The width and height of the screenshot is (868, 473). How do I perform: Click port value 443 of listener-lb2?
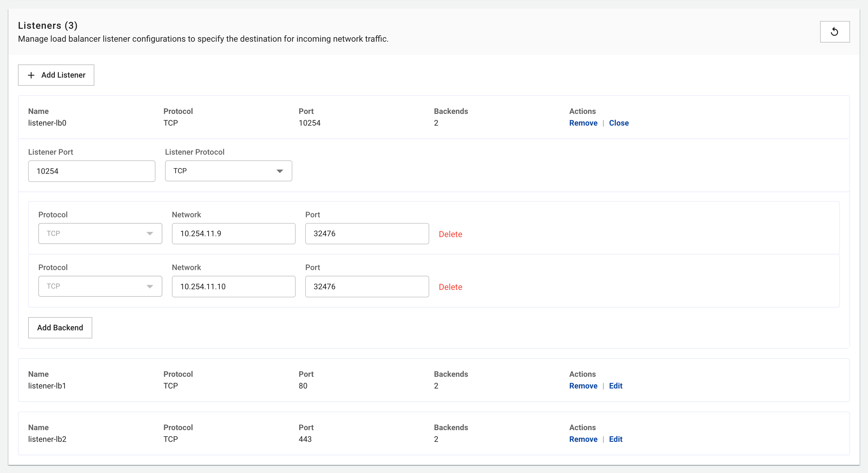coord(305,439)
